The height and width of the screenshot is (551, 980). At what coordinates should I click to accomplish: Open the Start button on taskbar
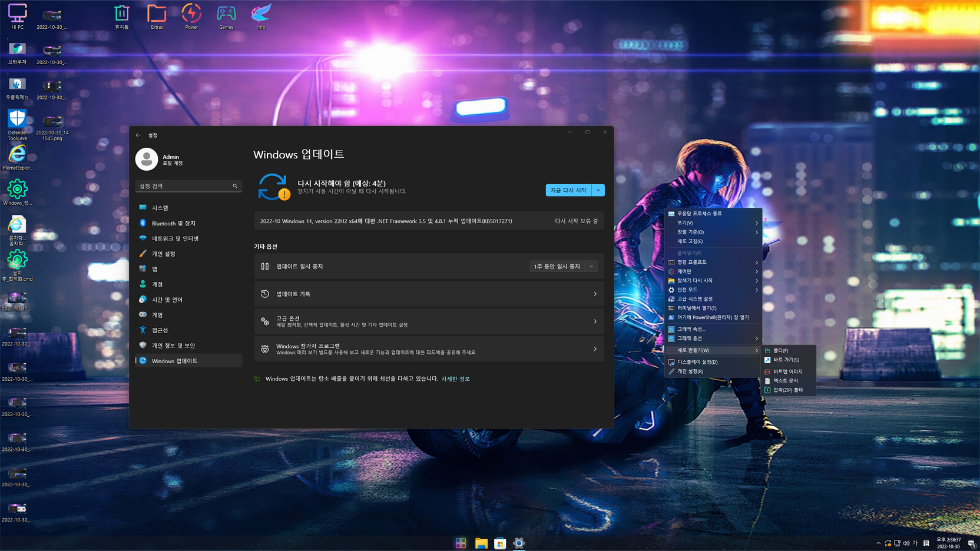pyautogui.click(x=461, y=543)
